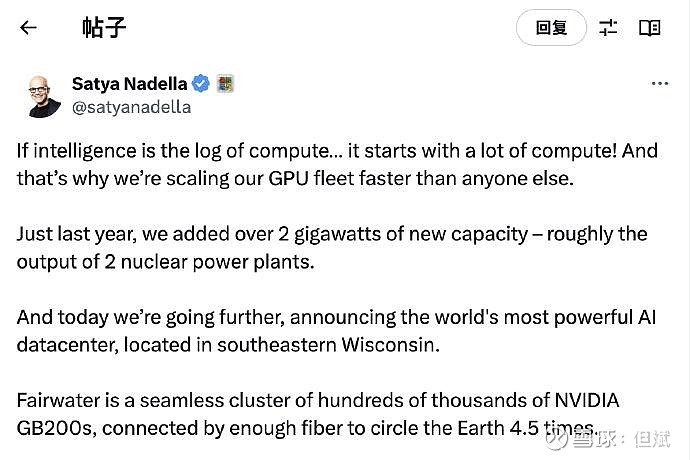
Task: Click the 回复 reply button
Action: tap(551, 28)
